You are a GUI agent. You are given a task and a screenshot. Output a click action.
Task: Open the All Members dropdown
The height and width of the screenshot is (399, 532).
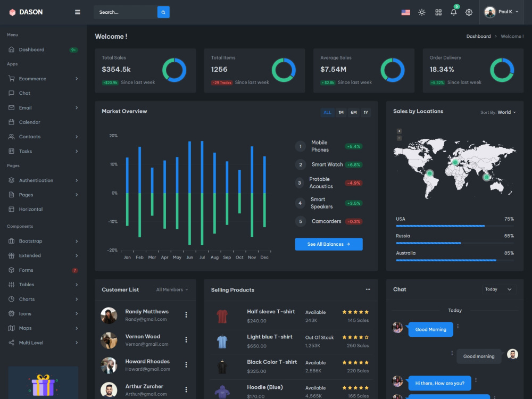pos(172,289)
